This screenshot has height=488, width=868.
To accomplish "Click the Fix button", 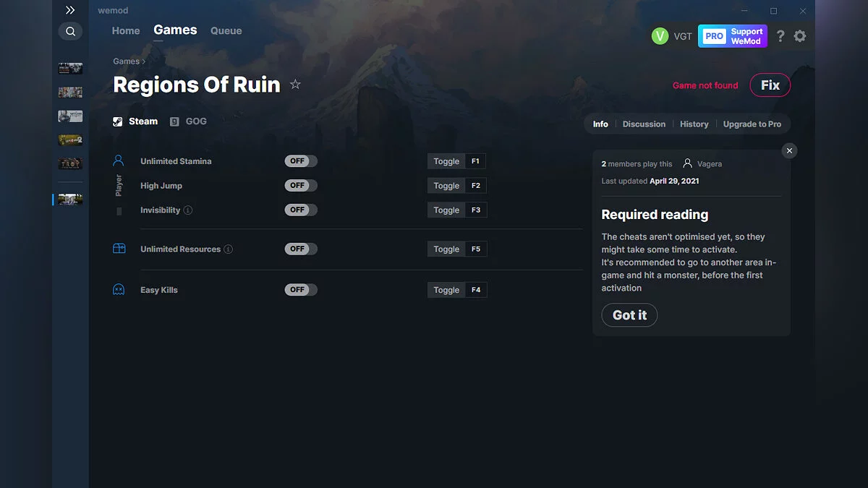I will coord(770,85).
